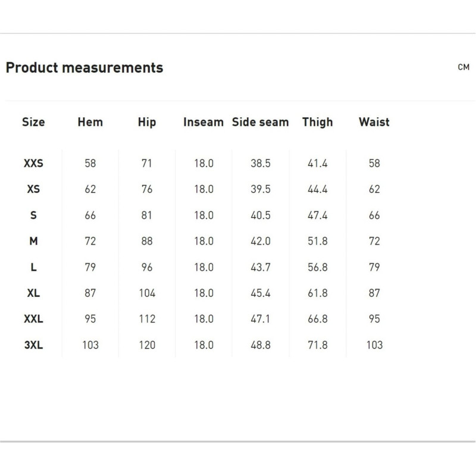The width and height of the screenshot is (476, 476).
Task: Select the 3XL size row label
Action: coord(33,345)
